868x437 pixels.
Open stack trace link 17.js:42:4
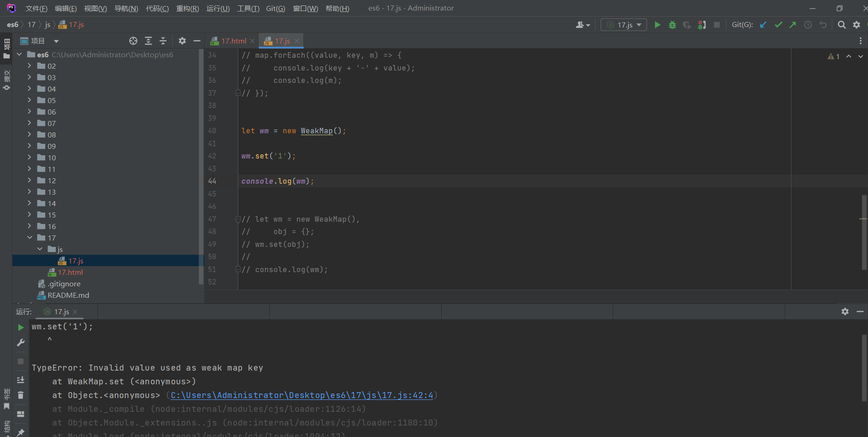pos(302,395)
